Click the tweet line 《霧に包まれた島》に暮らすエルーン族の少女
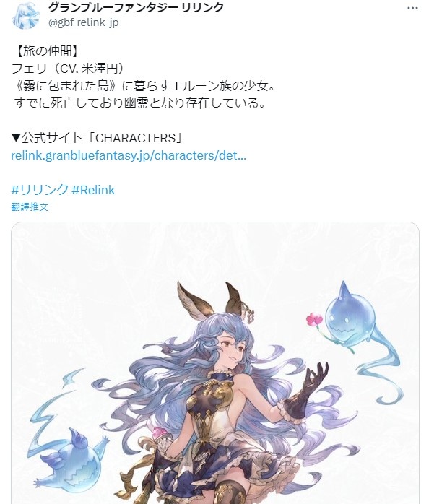The width and height of the screenshot is (429, 504). [x=144, y=86]
